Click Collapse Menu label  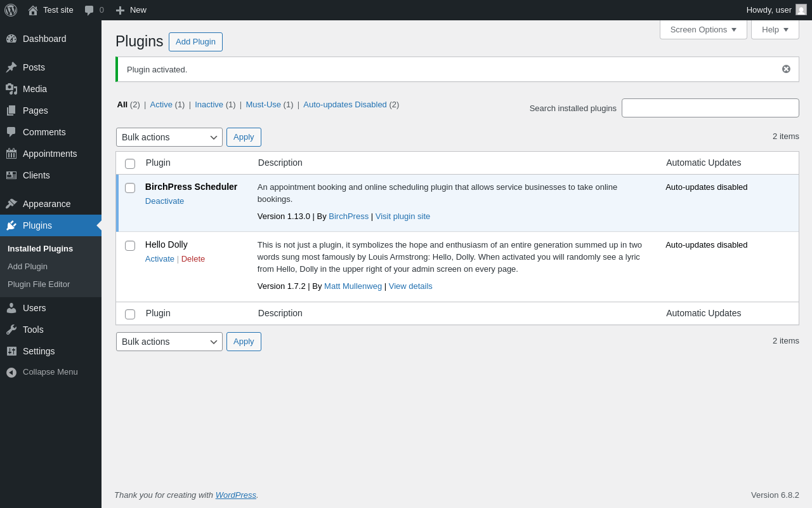pyautogui.click(x=50, y=372)
